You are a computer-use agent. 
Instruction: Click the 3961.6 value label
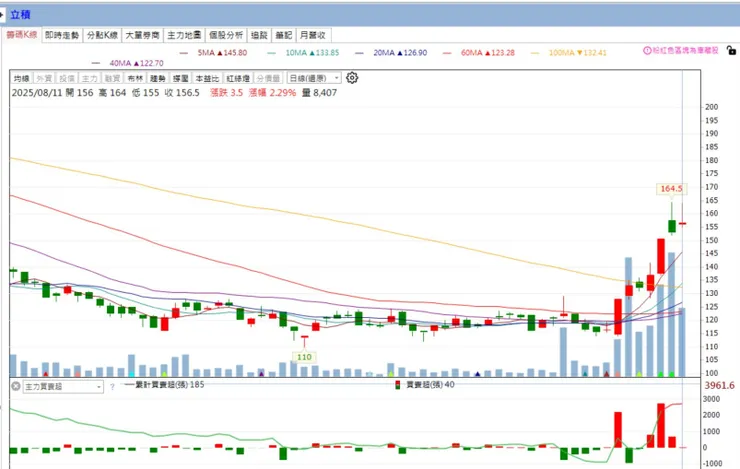tap(720, 385)
